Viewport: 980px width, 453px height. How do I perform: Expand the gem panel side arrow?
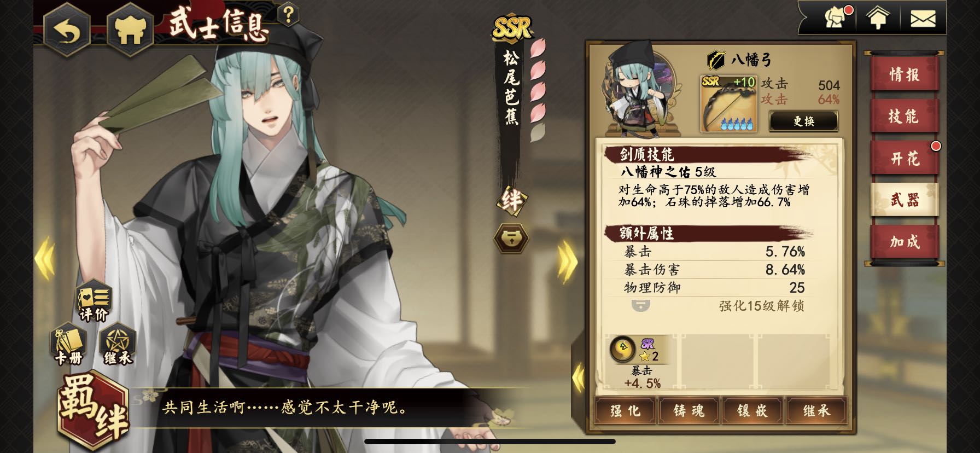pyautogui.click(x=579, y=376)
